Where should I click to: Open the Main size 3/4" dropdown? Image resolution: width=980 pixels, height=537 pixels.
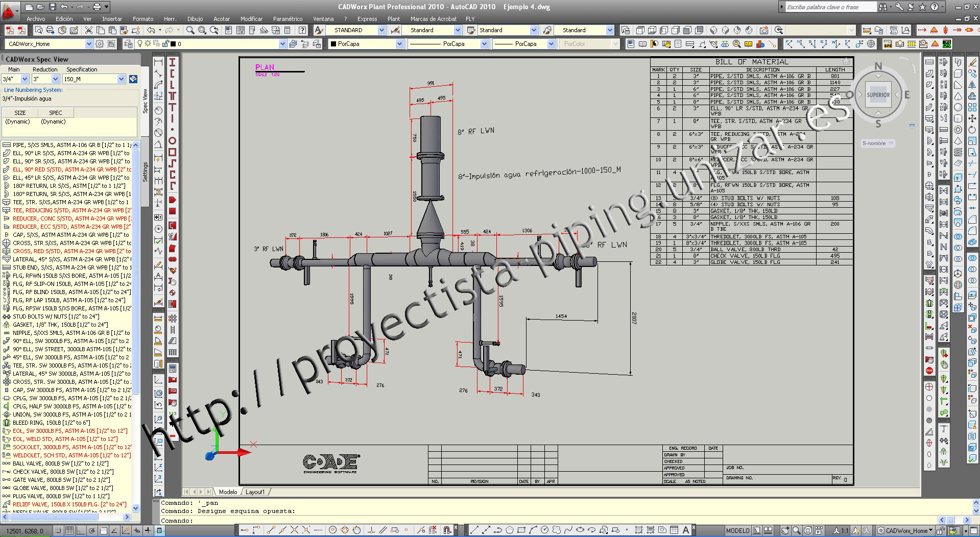click(x=24, y=79)
